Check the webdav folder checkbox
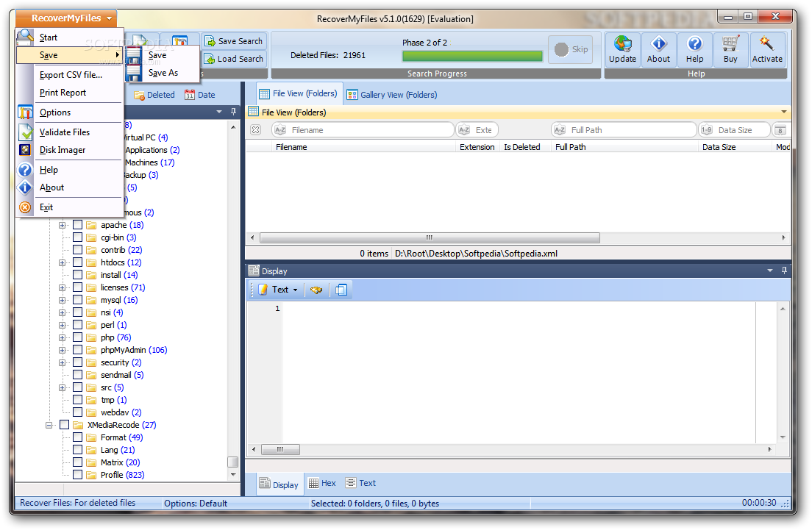Image resolution: width=812 pixels, height=530 pixels. coord(78,412)
